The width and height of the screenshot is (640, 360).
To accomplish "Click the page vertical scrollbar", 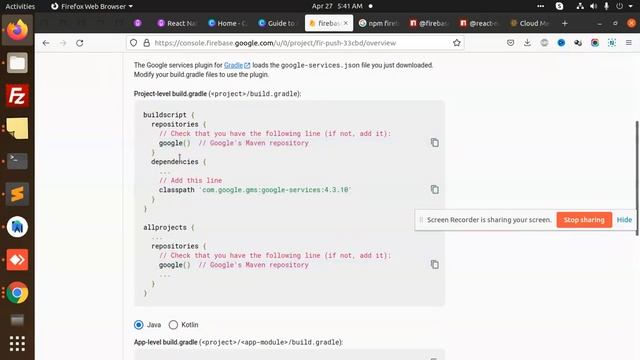I will coord(637,178).
